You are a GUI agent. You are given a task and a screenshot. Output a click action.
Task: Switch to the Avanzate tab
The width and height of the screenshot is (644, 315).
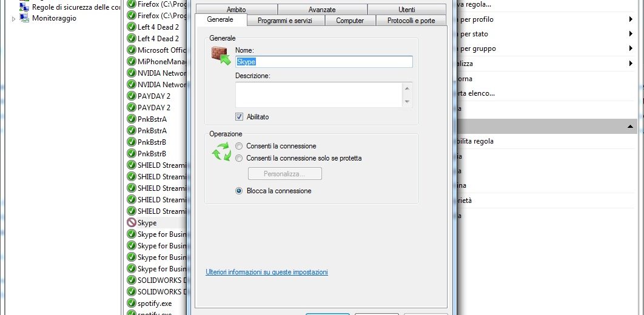click(322, 10)
